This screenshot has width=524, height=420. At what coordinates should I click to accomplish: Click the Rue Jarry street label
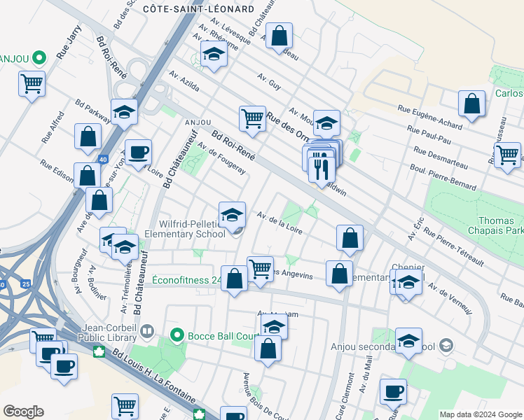(69, 42)
